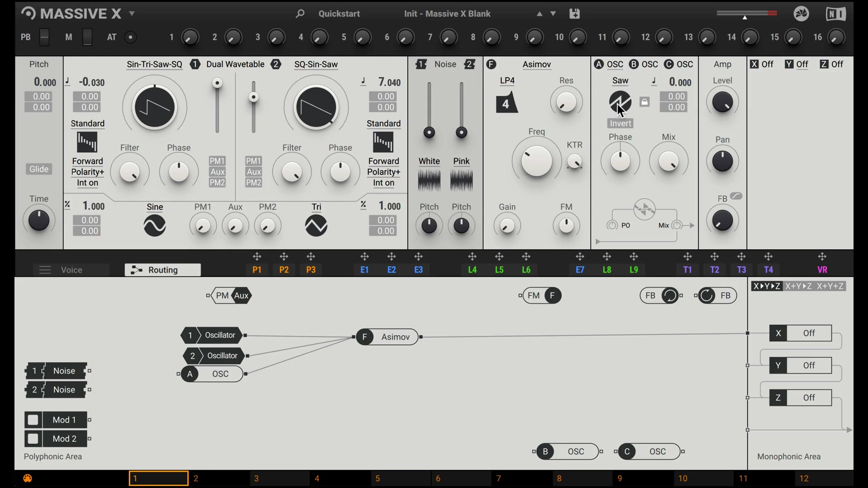Open the X Off insert effect menu
The width and height of the screenshot is (868, 488).
[767, 64]
